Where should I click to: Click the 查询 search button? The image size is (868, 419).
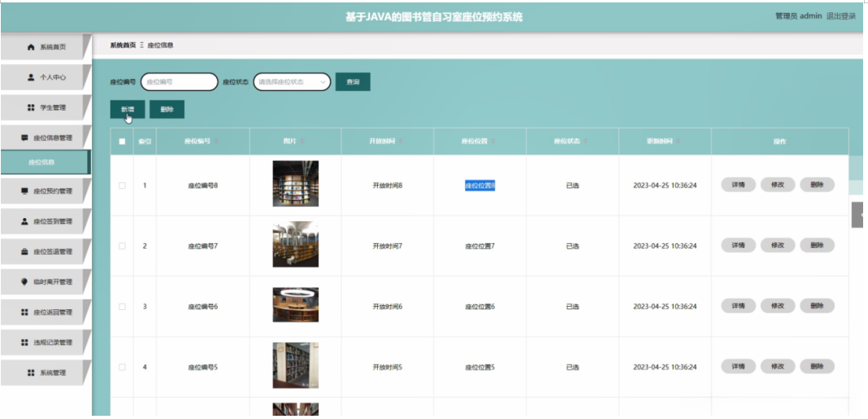pyautogui.click(x=353, y=82)
